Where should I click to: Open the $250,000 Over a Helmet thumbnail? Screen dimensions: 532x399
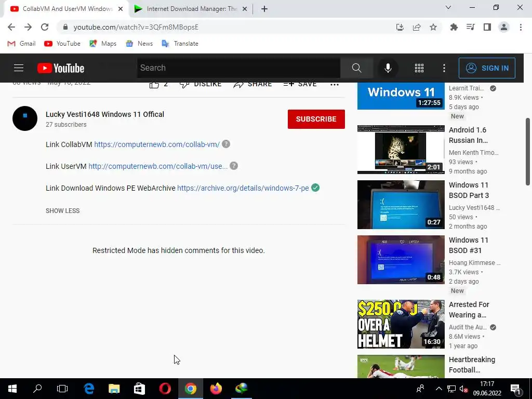click(x=401, y=324)
